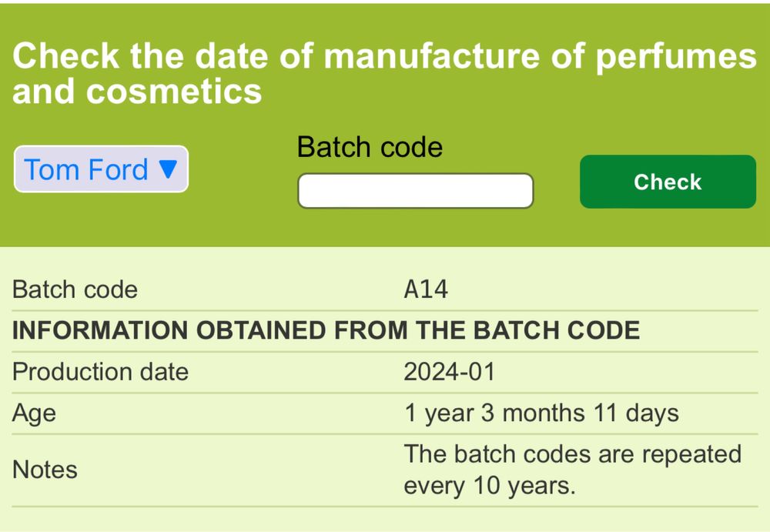This screenshot has height=532, width=770.
Task: Focus the Batch code input field
Action: [x=415, y=191]
